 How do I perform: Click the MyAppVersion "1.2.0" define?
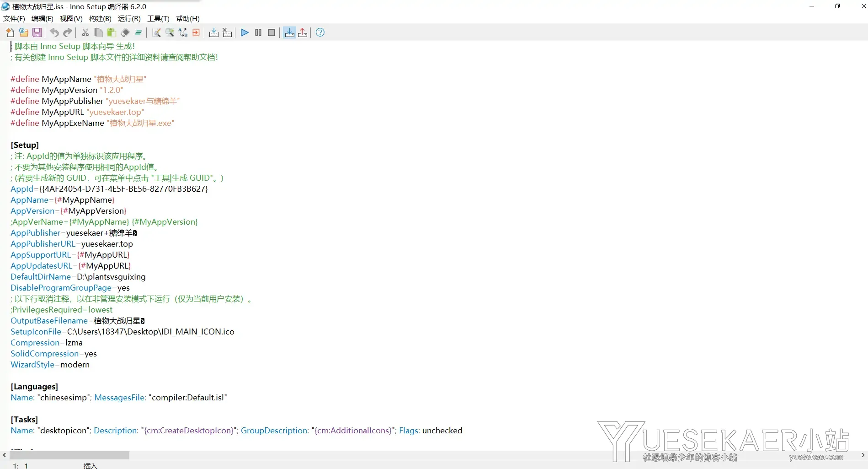(67, 90)
